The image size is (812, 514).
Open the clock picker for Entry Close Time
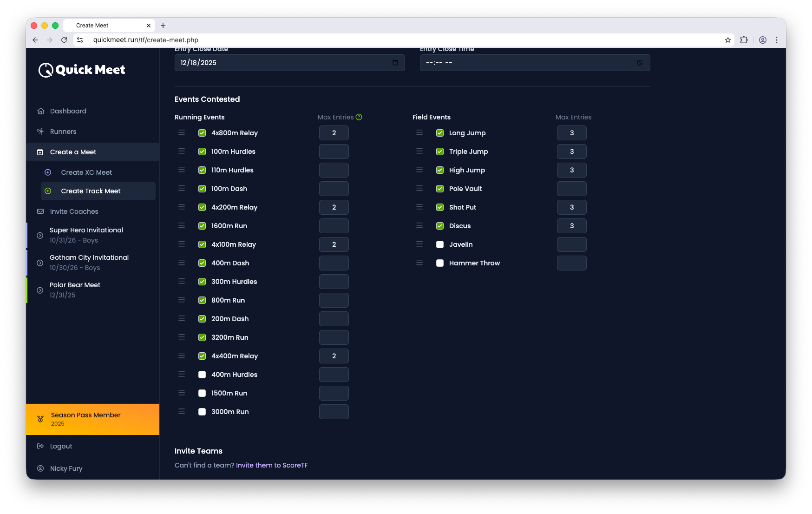pos(640,62)
